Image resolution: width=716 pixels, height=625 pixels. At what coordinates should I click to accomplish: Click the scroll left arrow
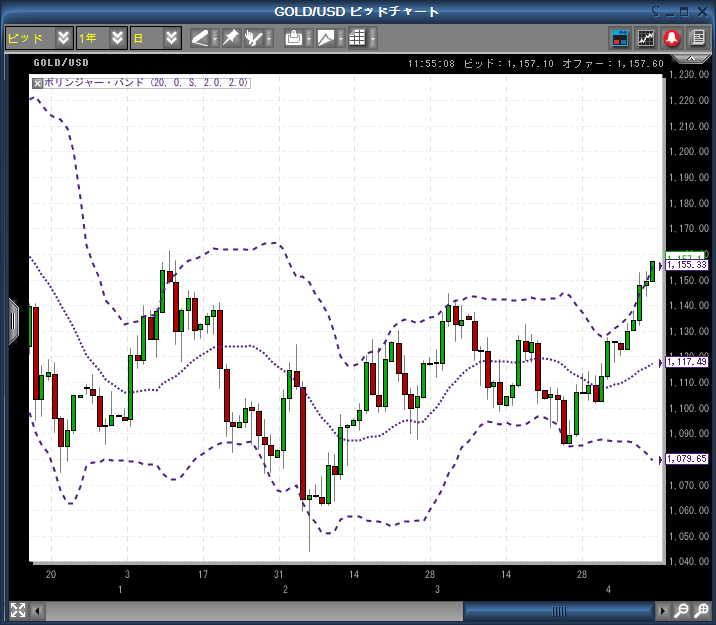39,610
